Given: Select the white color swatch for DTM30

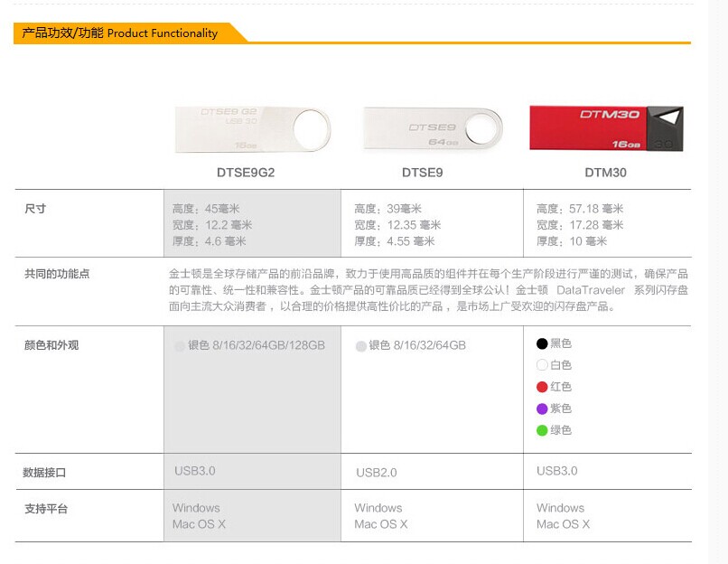Looking at the screenshot, I should pos(542,365).
